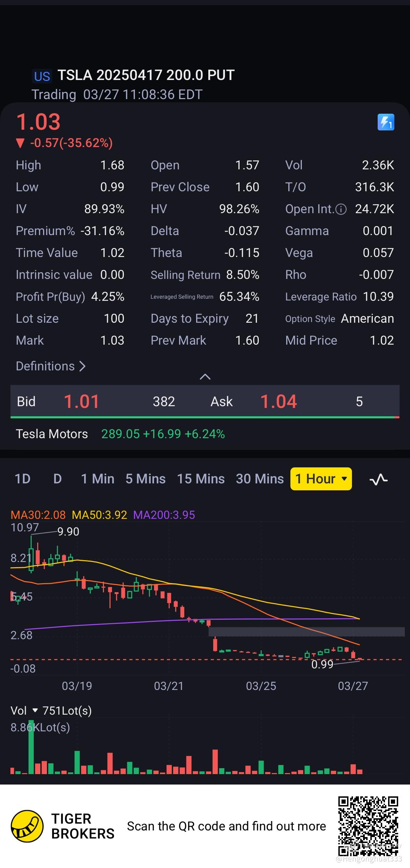Tap the blue lightning quick-trade icon
This screenshot has width=410, height=868.
386,122
